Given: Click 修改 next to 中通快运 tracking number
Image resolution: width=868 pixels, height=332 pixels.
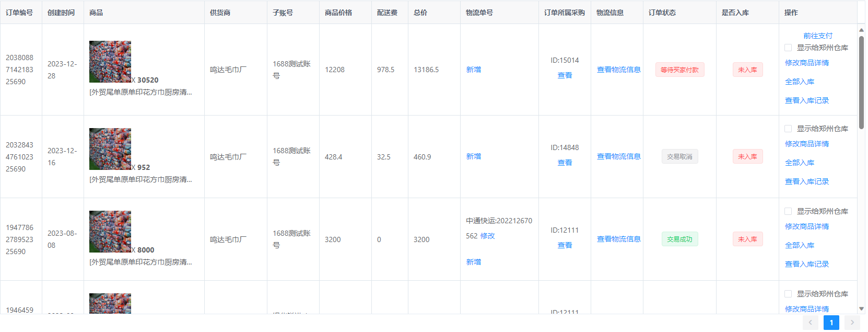Looking at the screenshot, I should [x=487, y=236].
